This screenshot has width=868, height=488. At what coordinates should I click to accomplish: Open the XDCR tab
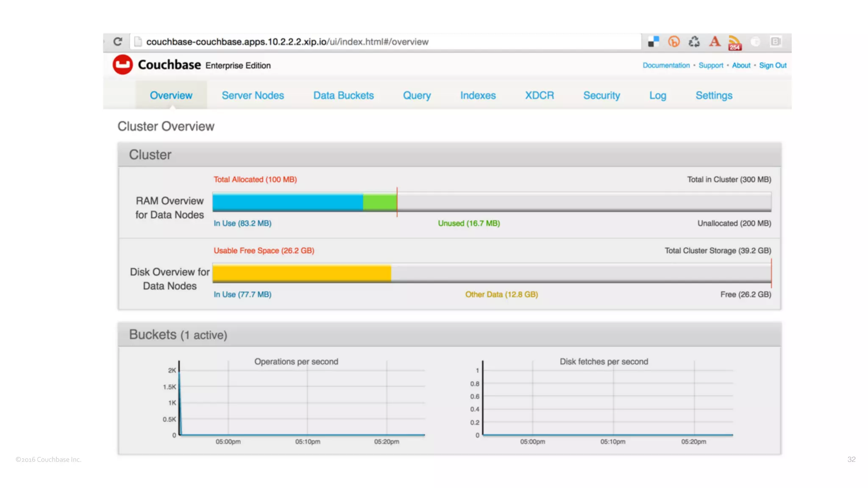[539, 95]
